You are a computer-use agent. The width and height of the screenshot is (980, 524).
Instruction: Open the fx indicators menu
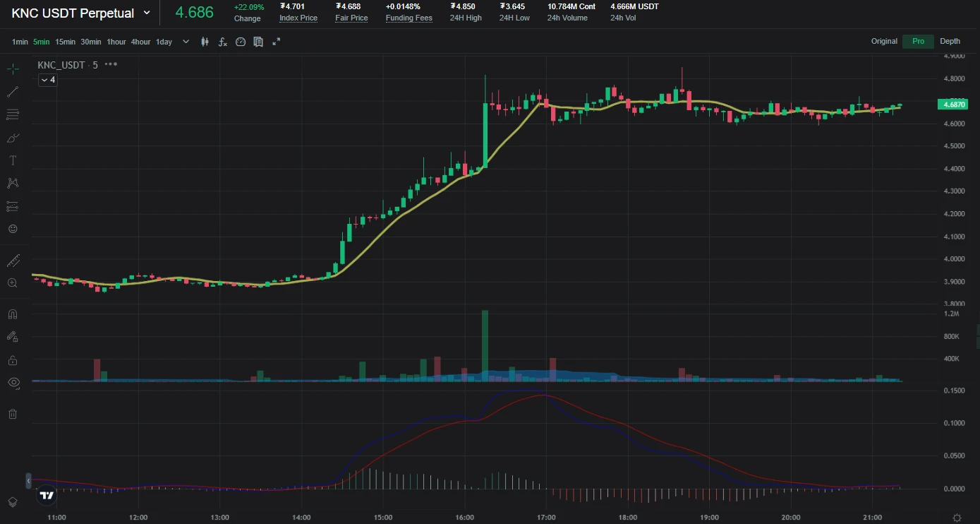(x=223, y=42)
